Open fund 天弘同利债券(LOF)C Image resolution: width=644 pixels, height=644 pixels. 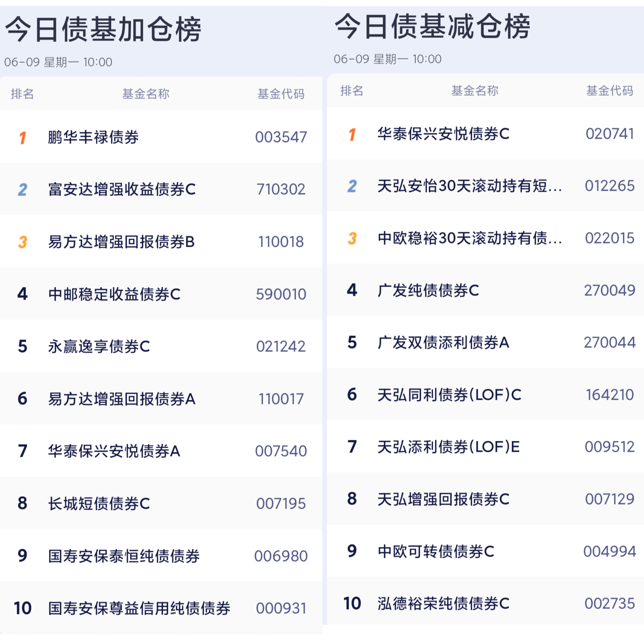[449, 395]
